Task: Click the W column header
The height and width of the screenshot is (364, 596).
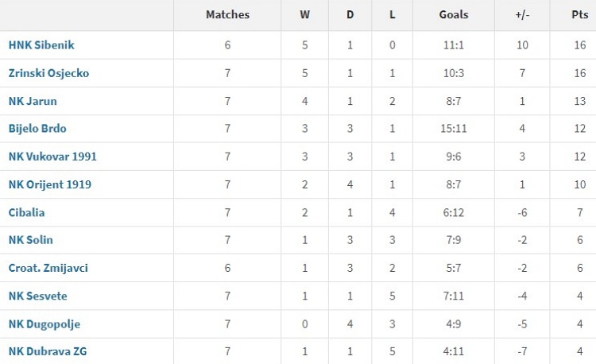Action: point(305,15)
